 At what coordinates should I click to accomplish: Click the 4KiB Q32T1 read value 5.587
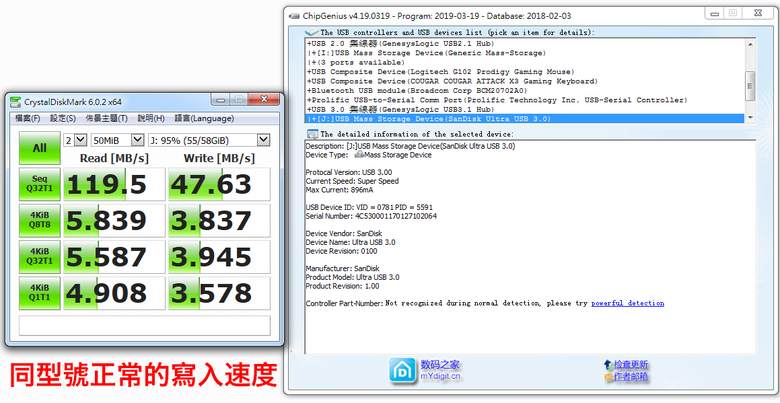coord(114,257)
